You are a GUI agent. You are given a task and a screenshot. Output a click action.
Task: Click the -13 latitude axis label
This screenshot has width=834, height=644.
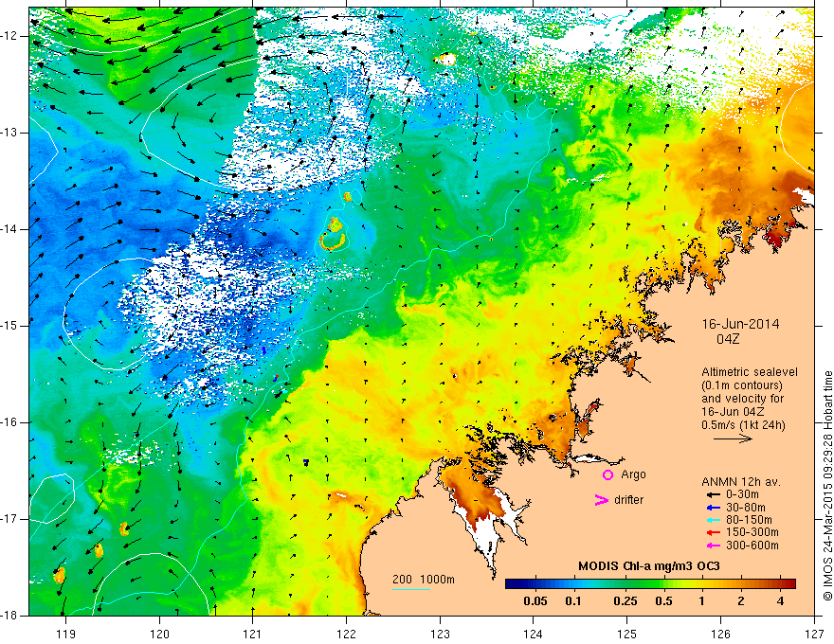point(9,133)
